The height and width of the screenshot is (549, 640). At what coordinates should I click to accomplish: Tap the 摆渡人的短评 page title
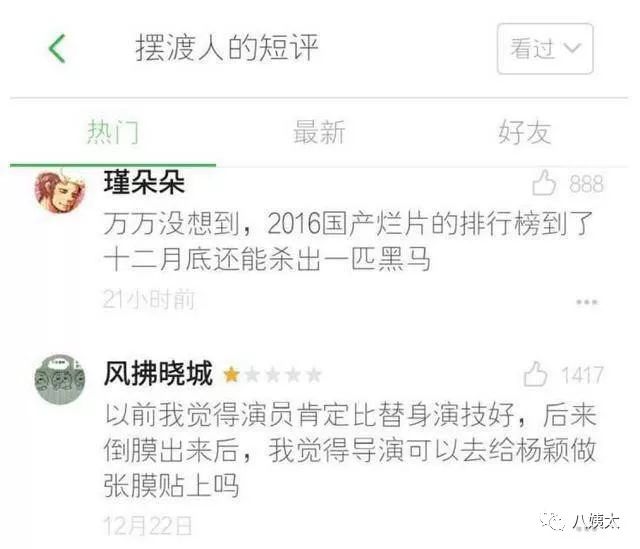click(227, 48)
